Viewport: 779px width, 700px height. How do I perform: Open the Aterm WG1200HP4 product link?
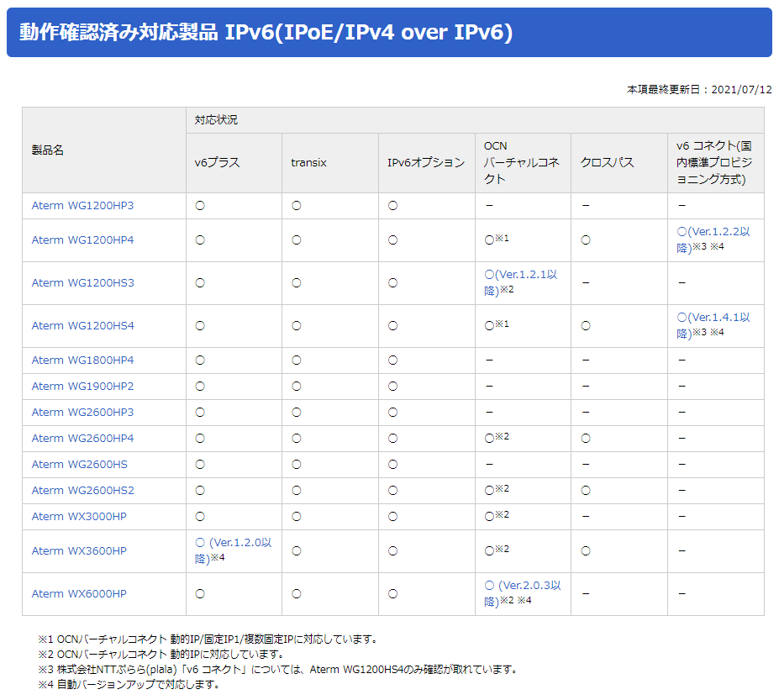pyautogui.click(x=82, y=240)
